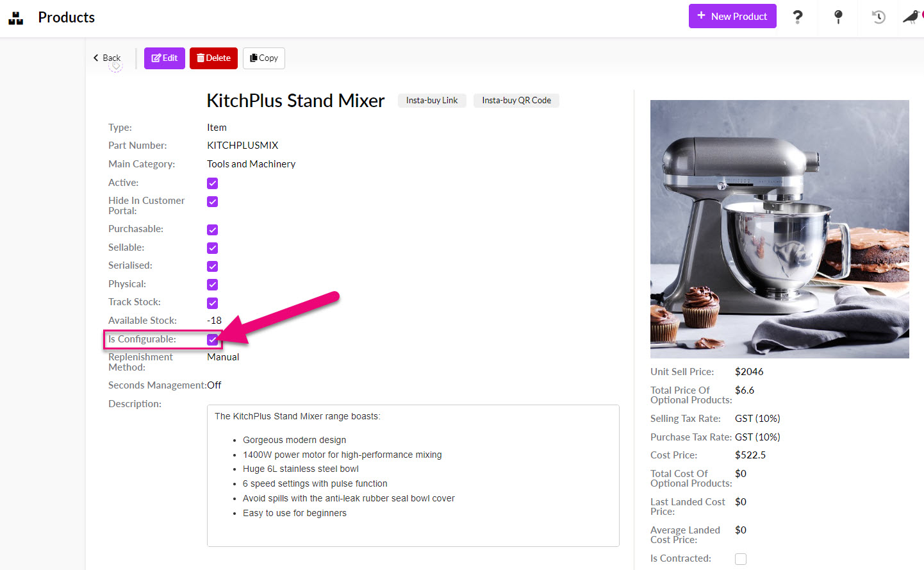Click the Seconds Management value Off
This screenshot has height=570, width=924.
pyautogui.click(x=214, y=385)
